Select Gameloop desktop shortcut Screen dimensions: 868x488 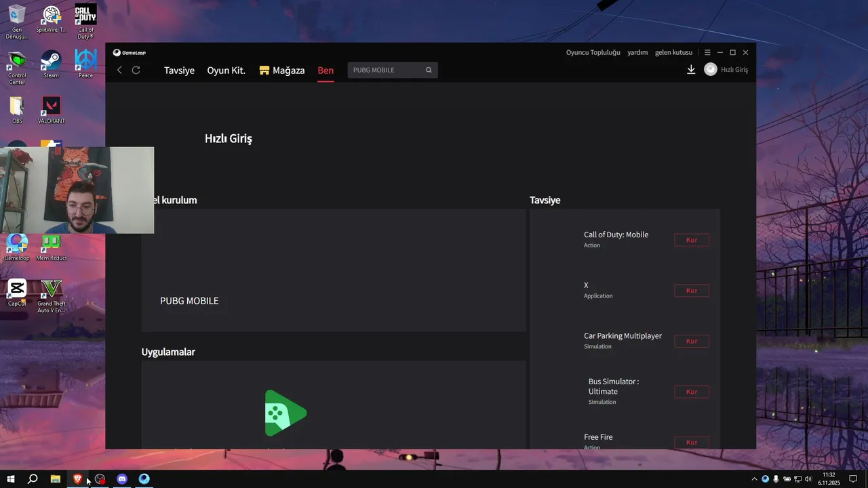click(17, 248)
